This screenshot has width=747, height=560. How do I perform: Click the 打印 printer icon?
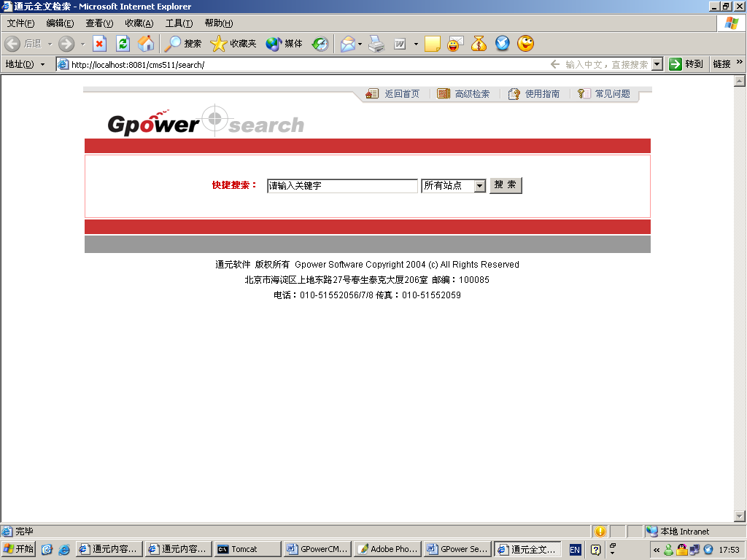click(376, 44)
